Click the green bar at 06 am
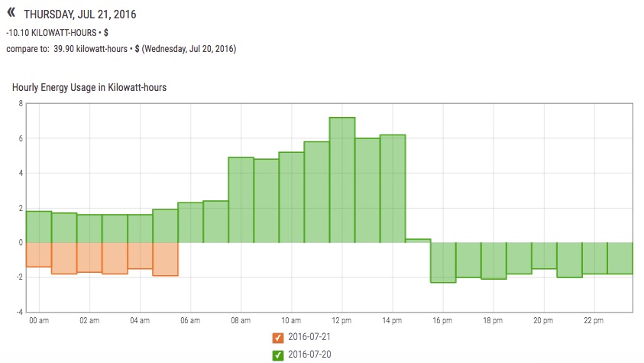Screen dimensions: 644x363 [190, 222]
